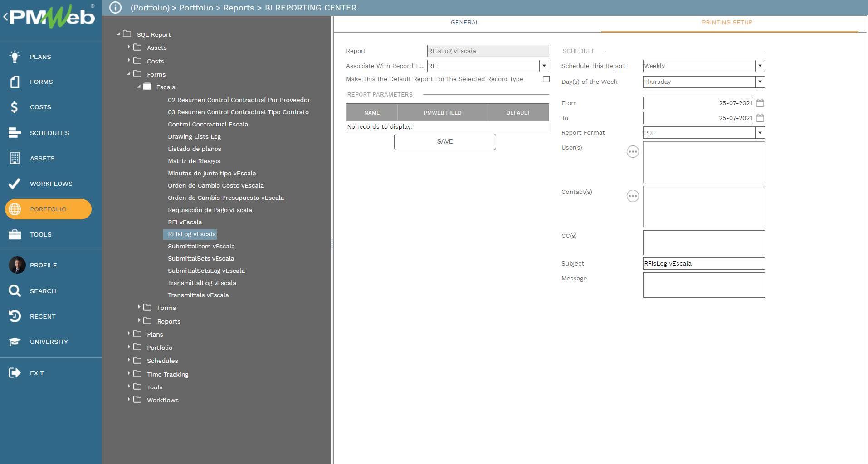This screenshot has height=464, width=868.
Task: Click the Assets folder icon in tree
Action: click(x=137, y=47)
